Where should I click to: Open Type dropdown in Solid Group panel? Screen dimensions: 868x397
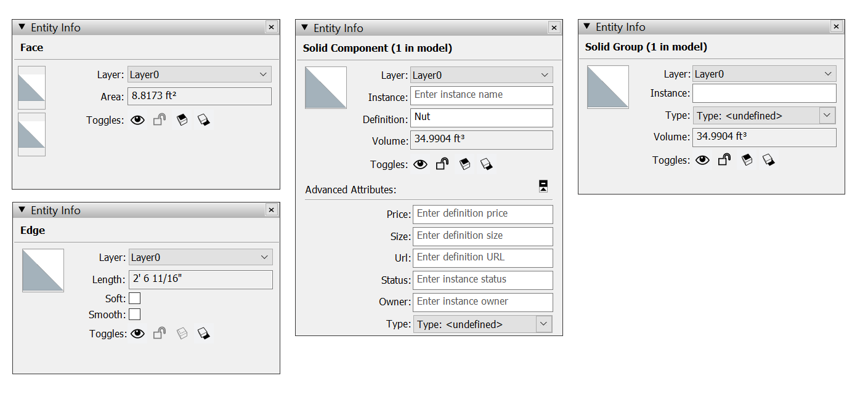[765, 116]
